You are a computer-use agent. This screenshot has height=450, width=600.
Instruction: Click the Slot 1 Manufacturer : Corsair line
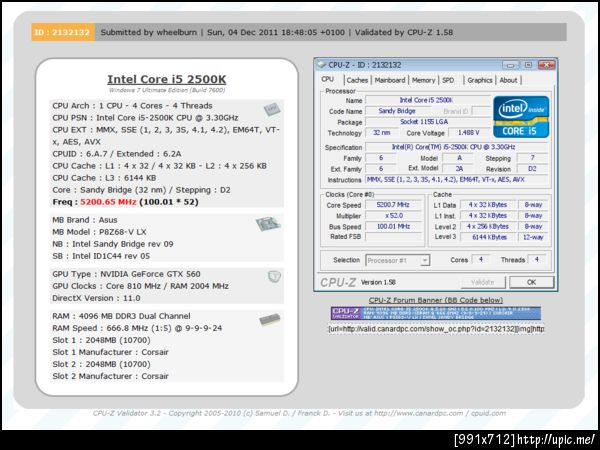tap(110, 352)
